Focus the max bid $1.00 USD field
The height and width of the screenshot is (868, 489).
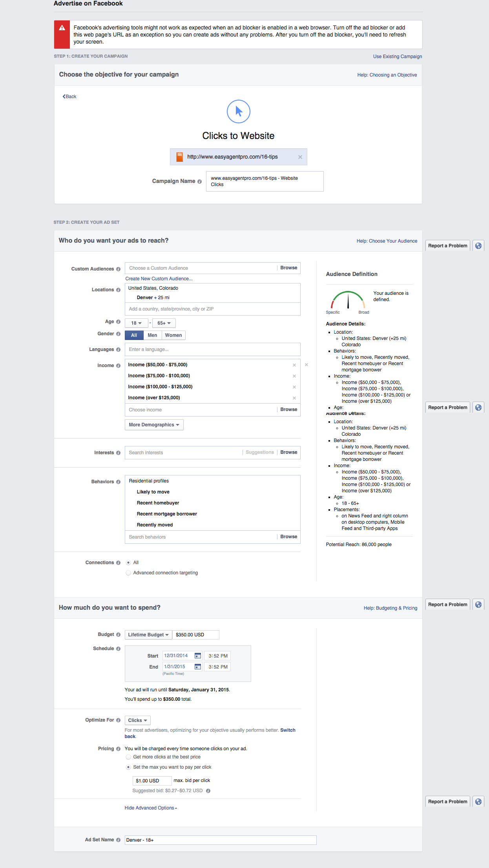click(152, 781)
